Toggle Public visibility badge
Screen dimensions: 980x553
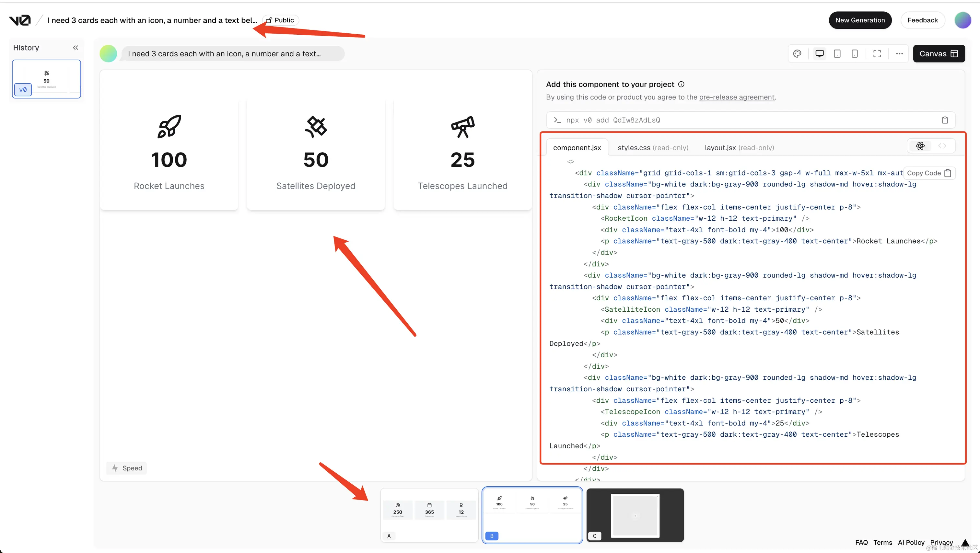pyautogui.click(x=280, y=20)
